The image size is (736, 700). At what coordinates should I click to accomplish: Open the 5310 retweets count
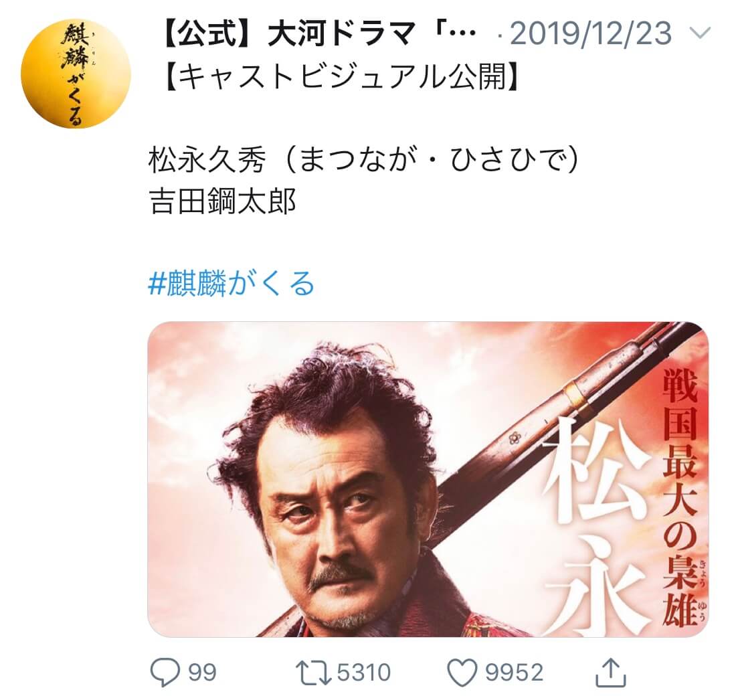pyautogui.click(x=364, y=673)
